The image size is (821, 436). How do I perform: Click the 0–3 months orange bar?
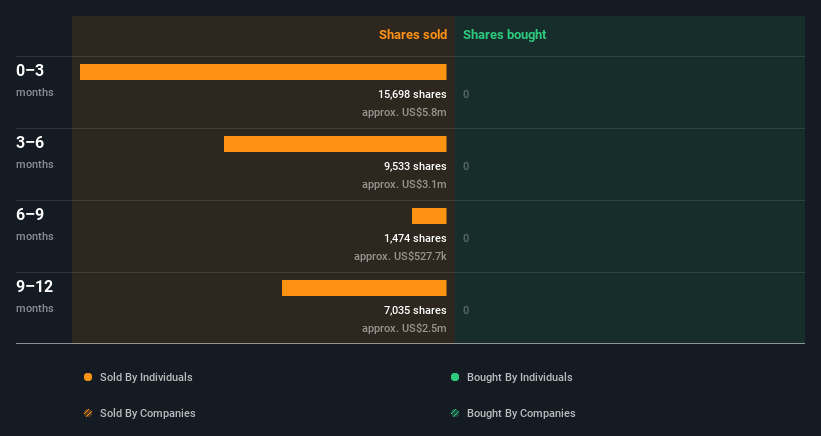(263, 72)
